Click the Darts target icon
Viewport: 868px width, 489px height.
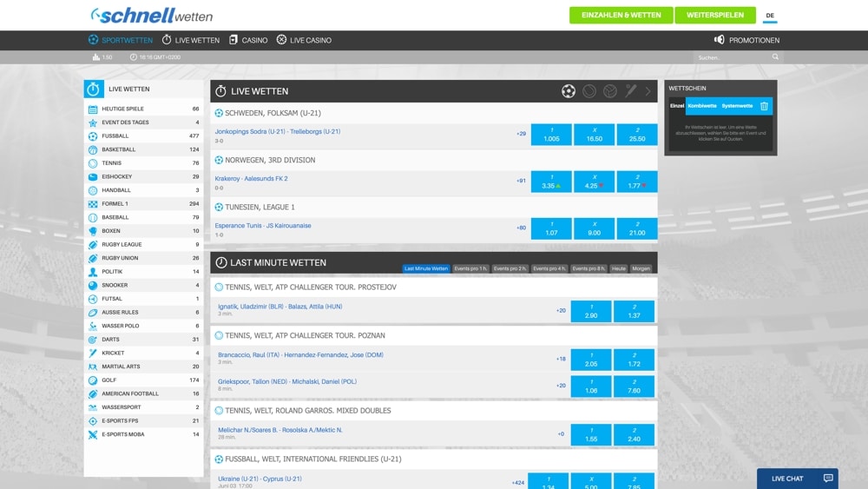coord(93,340)
